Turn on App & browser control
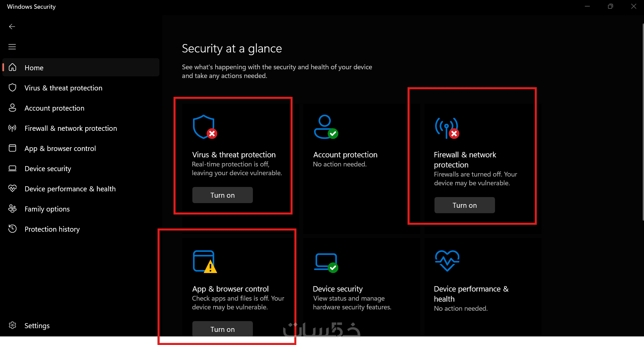Image resolution: width=644 pixels, height=345 pixels. click(x=222, y=329)
